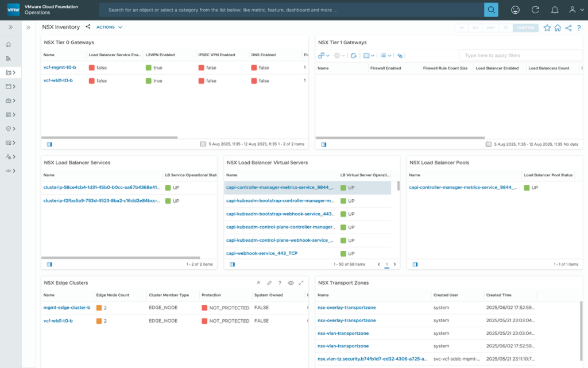Viewport: 588px width, 368px height.
Task: Click the refresh icon in top bar
Action: pos(535,10)
